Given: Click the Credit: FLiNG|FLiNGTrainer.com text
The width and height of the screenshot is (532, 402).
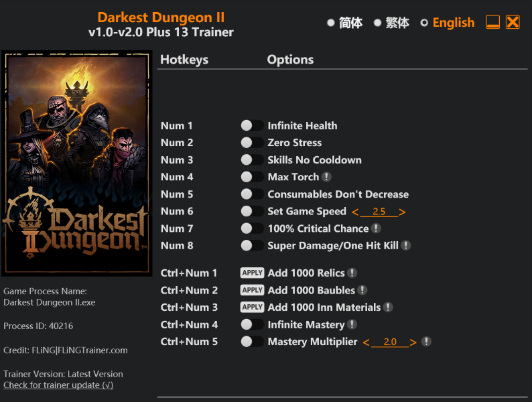Looking at the screenshot, I should click(x=66, y=350).
